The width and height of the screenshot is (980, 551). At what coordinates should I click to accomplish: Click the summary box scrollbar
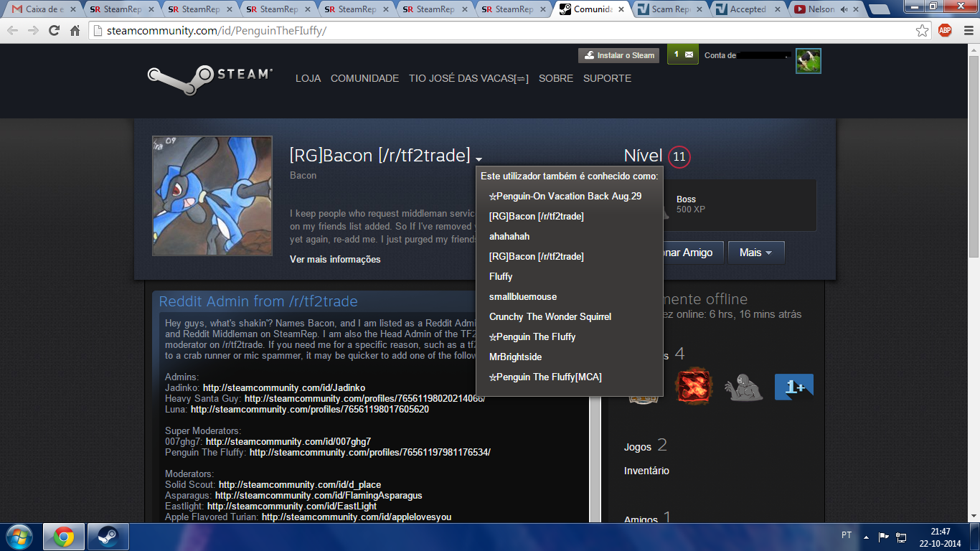pyautogui.click(x=595, y=459)
